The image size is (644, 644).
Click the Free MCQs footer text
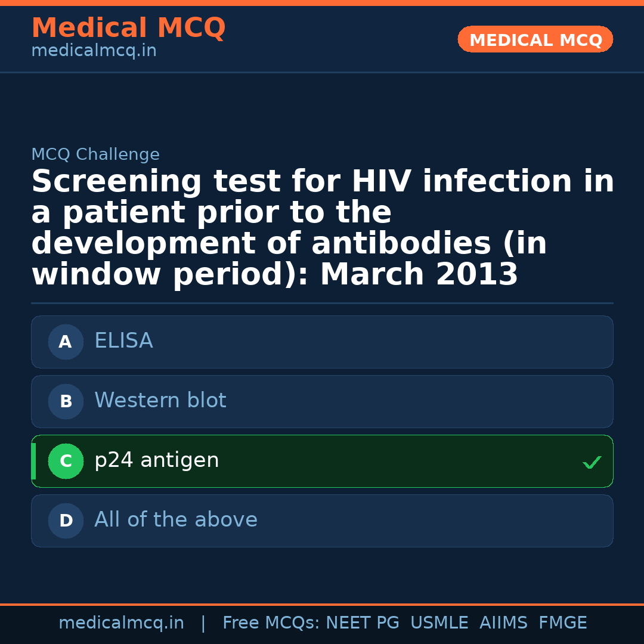(271, 623)
